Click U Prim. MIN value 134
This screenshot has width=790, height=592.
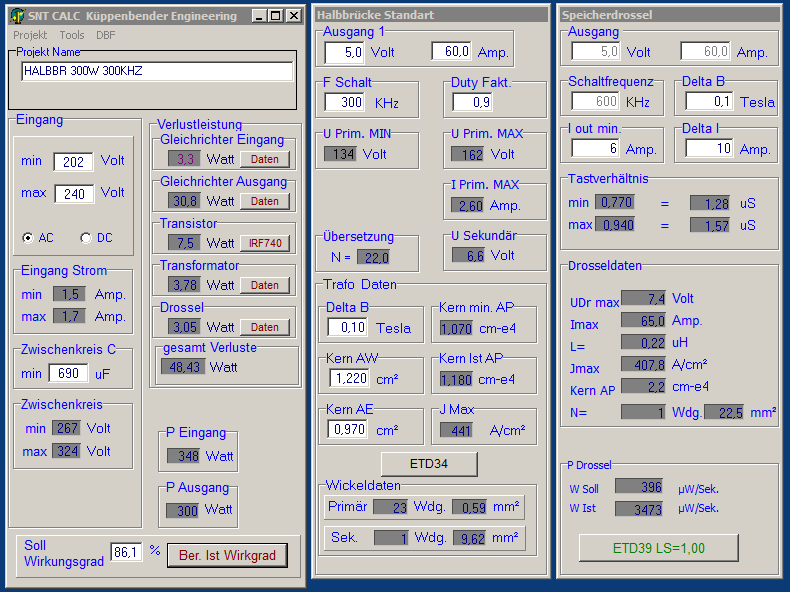pos(340,154)
